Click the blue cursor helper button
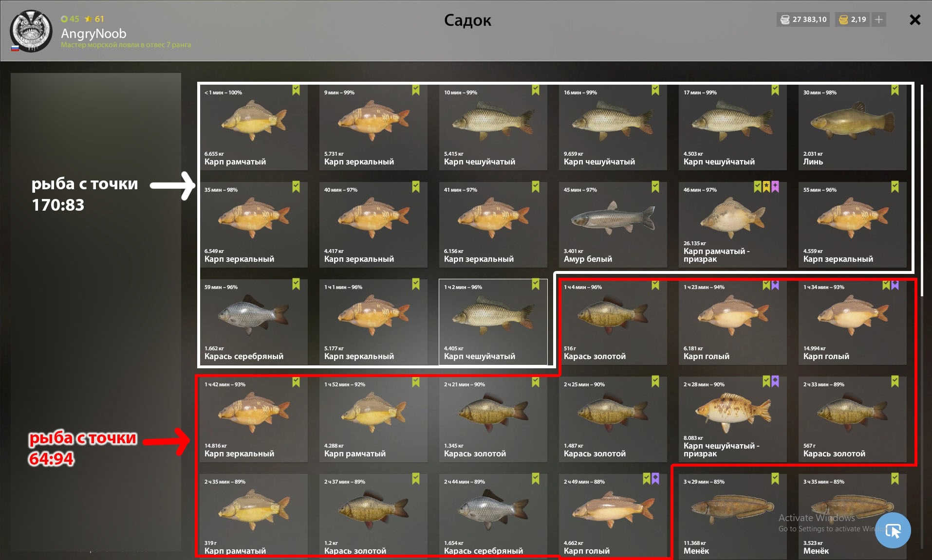Viewport: 932px width, 560px height. 893,530
